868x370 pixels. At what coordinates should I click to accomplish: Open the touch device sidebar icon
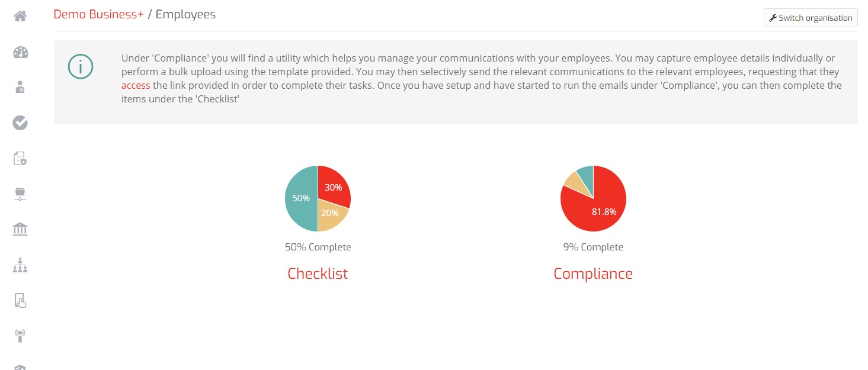20,301
